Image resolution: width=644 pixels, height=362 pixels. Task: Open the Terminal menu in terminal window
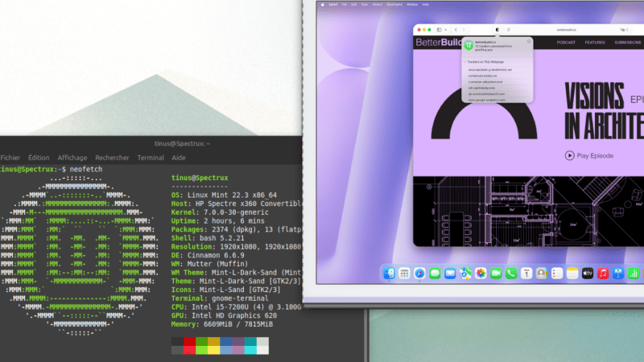pos(151,158)
